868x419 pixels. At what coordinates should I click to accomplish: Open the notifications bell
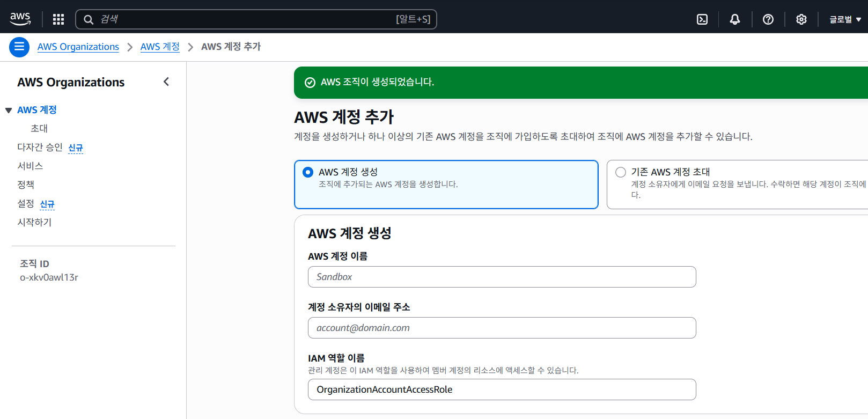coord(735,19)
